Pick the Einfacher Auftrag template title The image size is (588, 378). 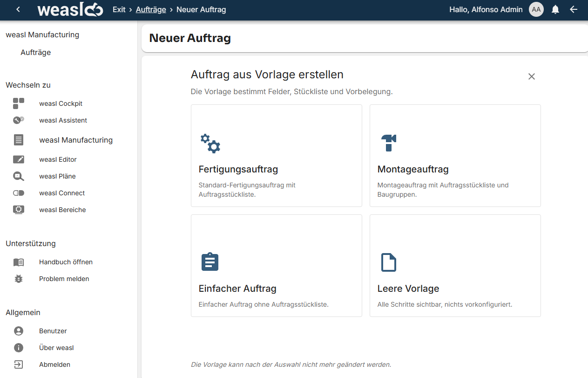pyautogui.click(x=237, y=289)
